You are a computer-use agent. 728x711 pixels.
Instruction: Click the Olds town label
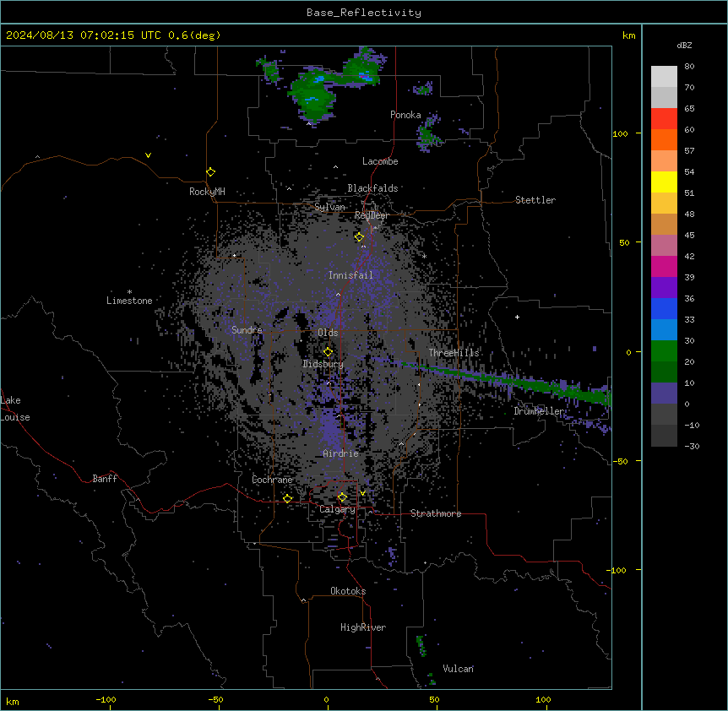pos(328,333)
